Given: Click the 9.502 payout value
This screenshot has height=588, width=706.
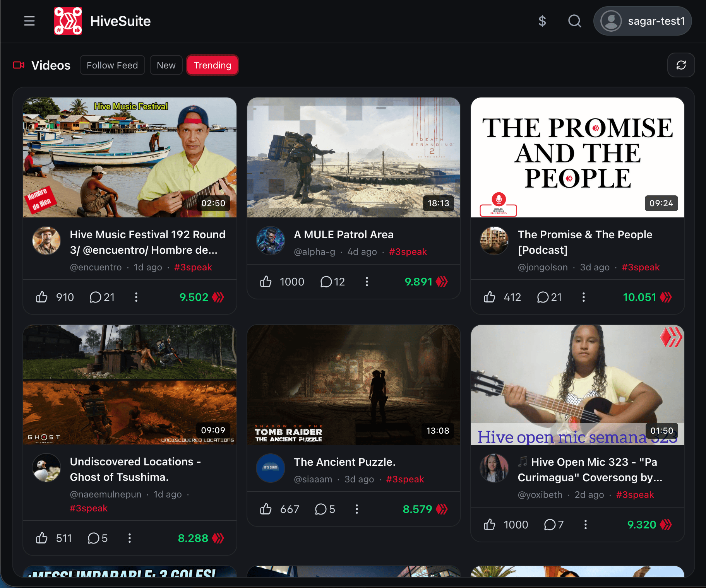Looking at the screenshot, I should [x=194, y=297].
